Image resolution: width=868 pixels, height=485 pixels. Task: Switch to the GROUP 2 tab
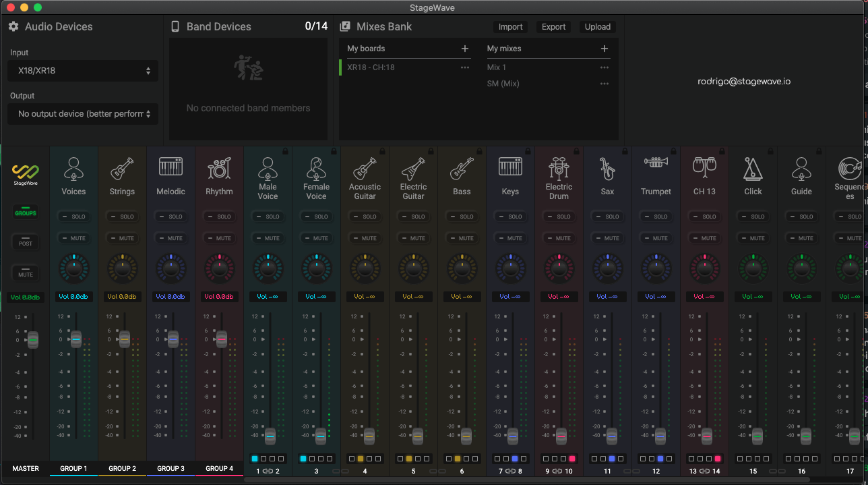(x=122, y=468)
